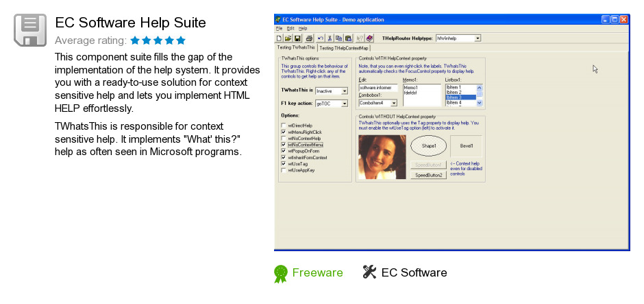
Task: Click the tools icon next to EC Software
Action: click(x=369, y=272)
